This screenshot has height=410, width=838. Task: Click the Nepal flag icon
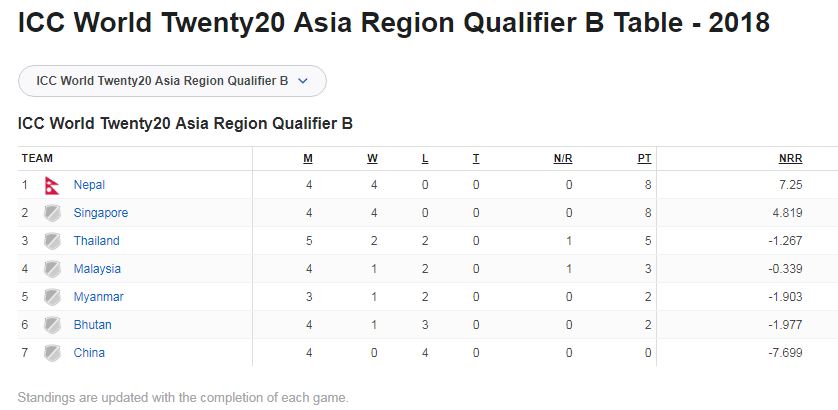coord(52,185)
